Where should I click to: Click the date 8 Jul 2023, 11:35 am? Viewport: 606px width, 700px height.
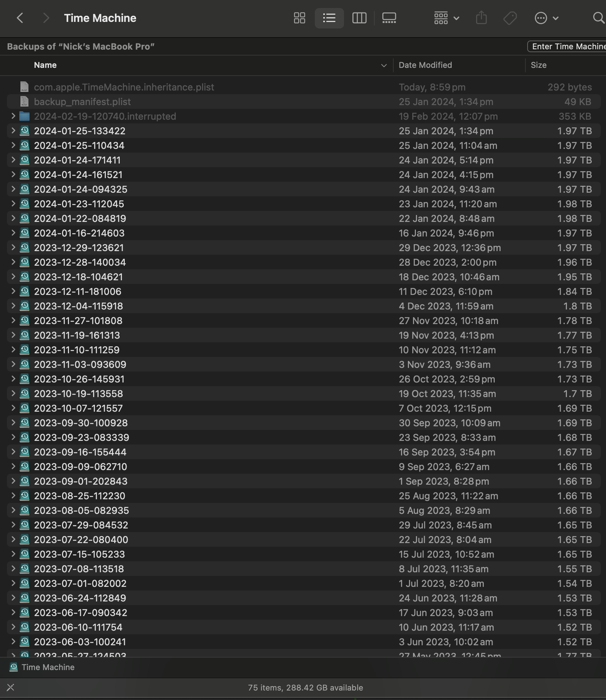pos(444,569)
